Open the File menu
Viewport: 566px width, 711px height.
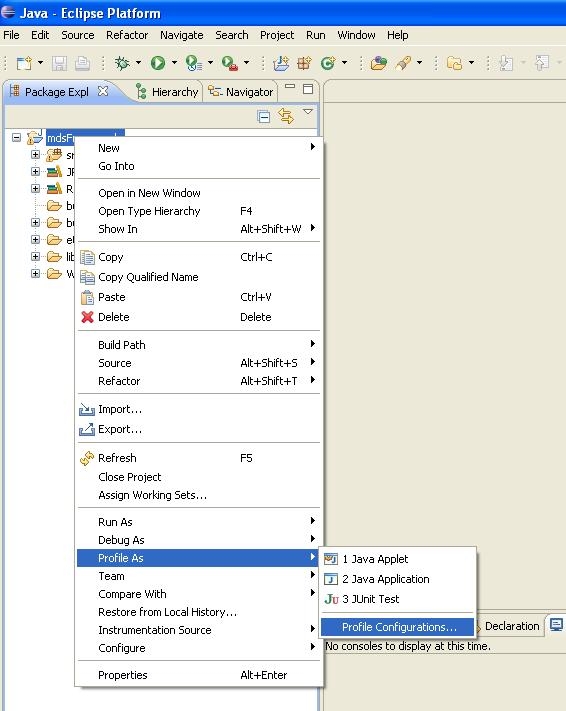pyautogui.click(x=11, y=35)
